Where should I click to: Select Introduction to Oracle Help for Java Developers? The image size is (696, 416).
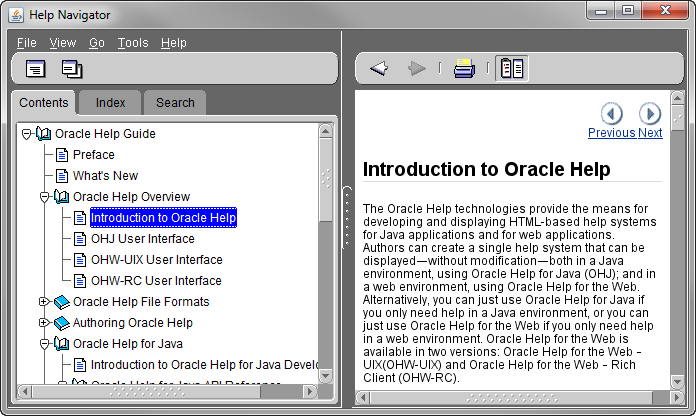click(x=204, y=364)
